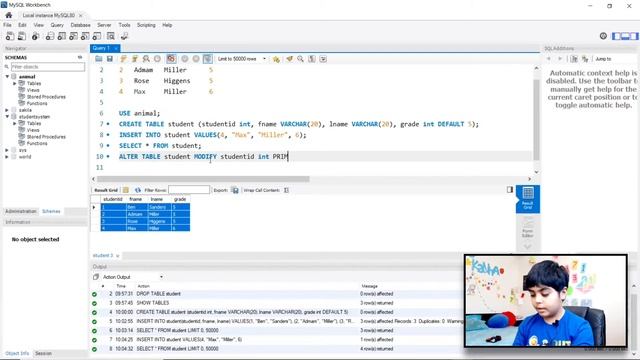Toggle continue-on-error execution button

171,59
